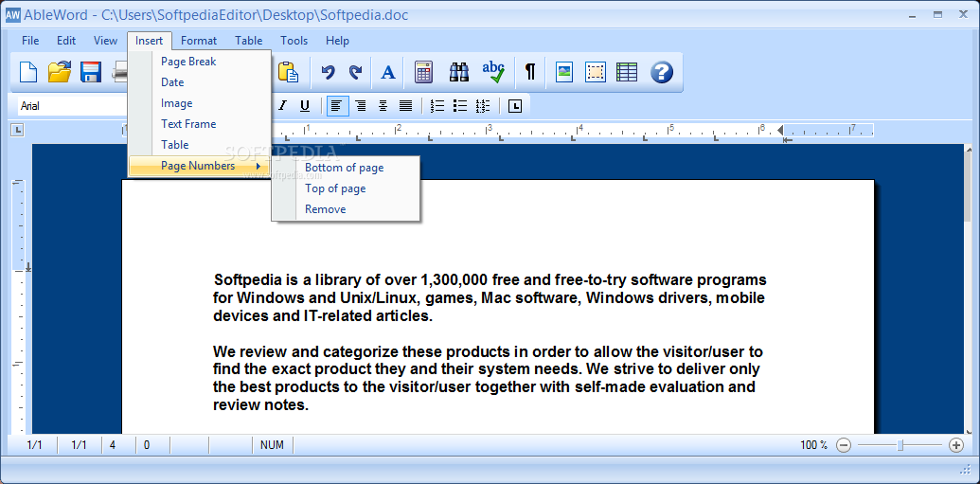
Task: Click right indent marker on ruler
Action: (780, 130)
